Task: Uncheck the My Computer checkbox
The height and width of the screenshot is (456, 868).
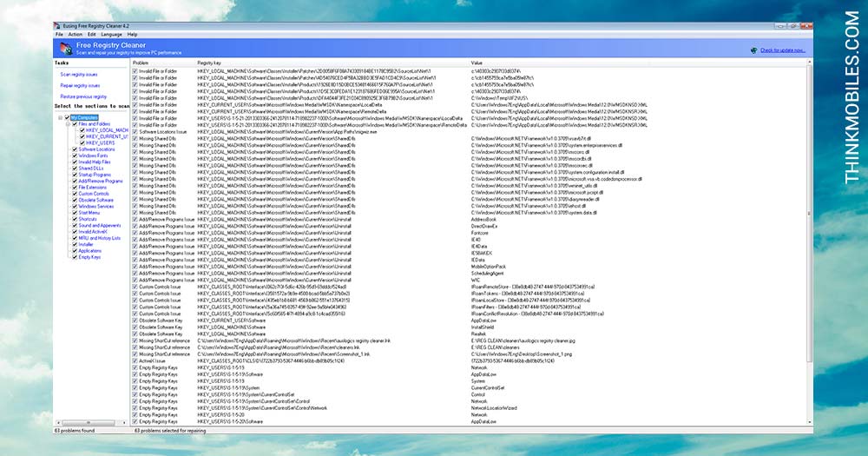Action: pos(68,118)
